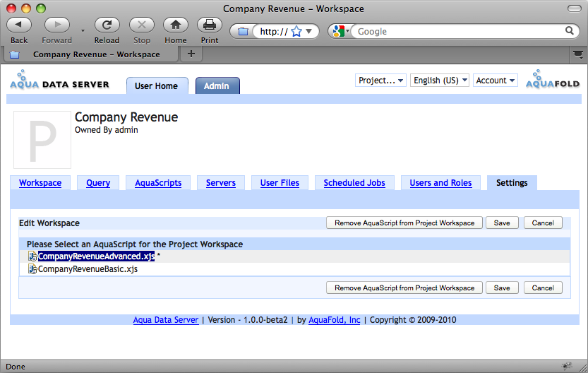
Task: Open the Servers tab
Action: tap(220, 183)
